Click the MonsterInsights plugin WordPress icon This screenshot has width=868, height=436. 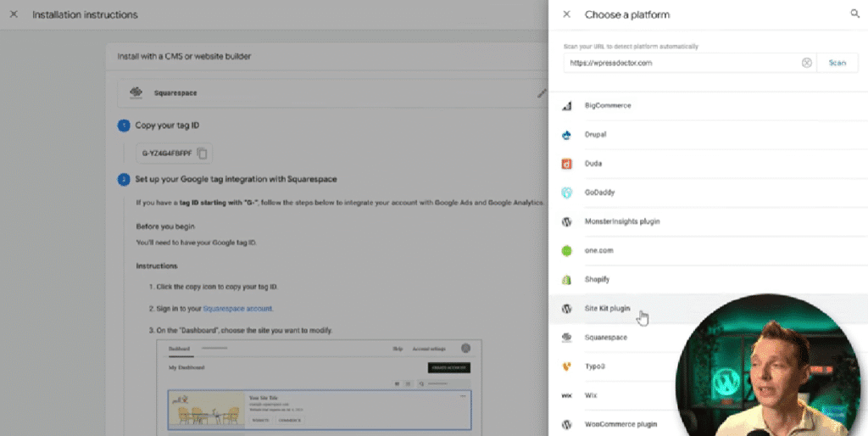(x=566, y=221)
